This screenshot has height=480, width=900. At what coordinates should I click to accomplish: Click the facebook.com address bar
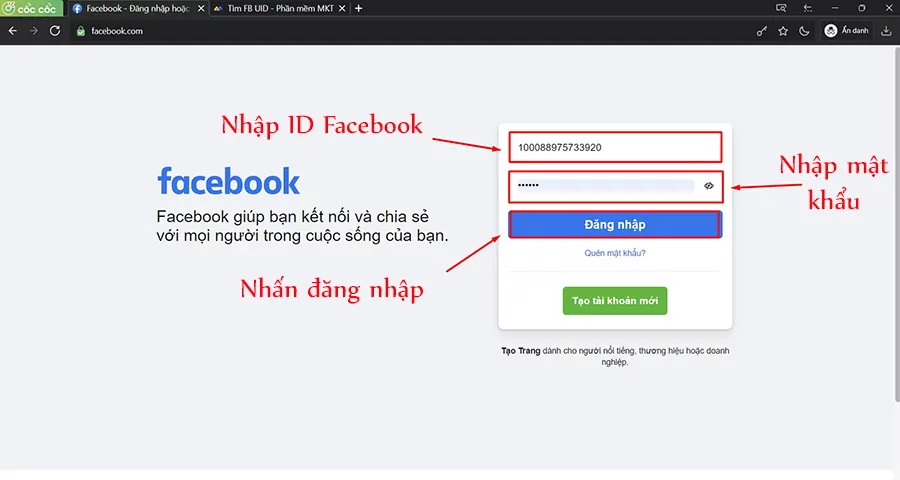point(410,31)
